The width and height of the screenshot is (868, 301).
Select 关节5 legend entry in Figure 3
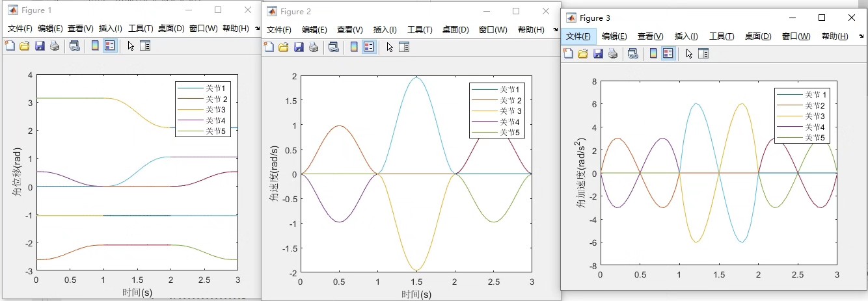point(802,138)
